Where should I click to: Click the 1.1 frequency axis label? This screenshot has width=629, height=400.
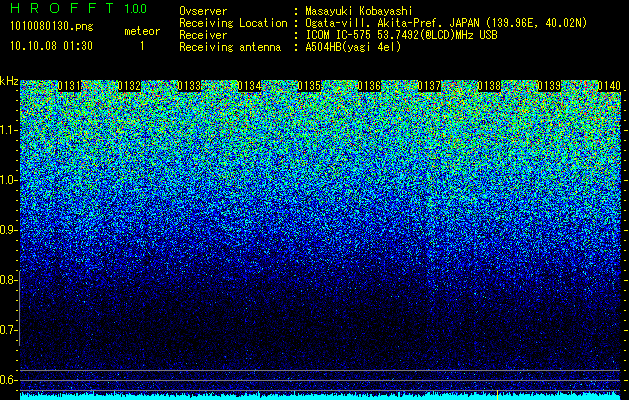[9, 130]
